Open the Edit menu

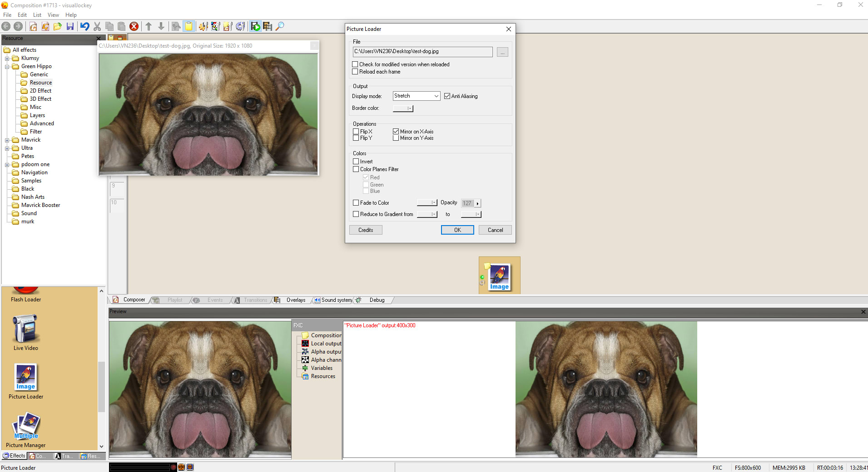point(22,15)
